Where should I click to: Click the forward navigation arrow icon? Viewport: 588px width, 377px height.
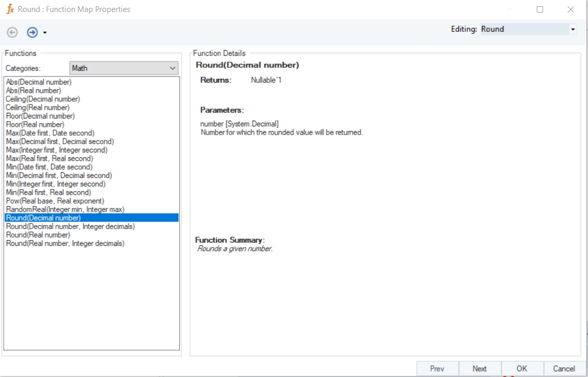(32, 32)
